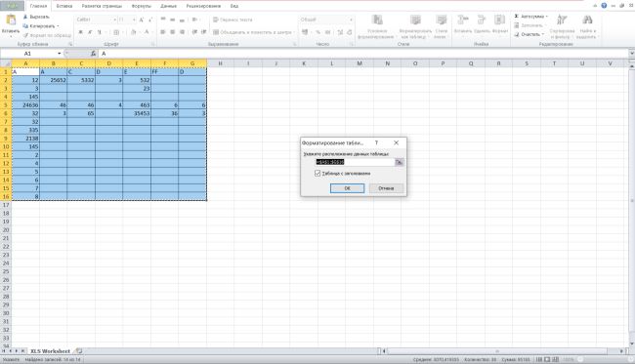Click the center text horizontally icon
Viewport: 635px width, 364px height.
coord(173,32)
